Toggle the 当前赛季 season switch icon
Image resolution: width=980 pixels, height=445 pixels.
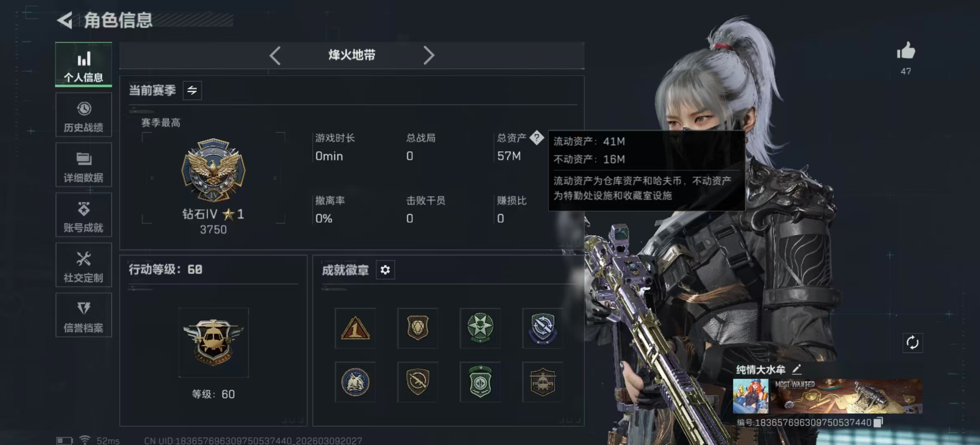pyautogui.click(x=192, y=90)
